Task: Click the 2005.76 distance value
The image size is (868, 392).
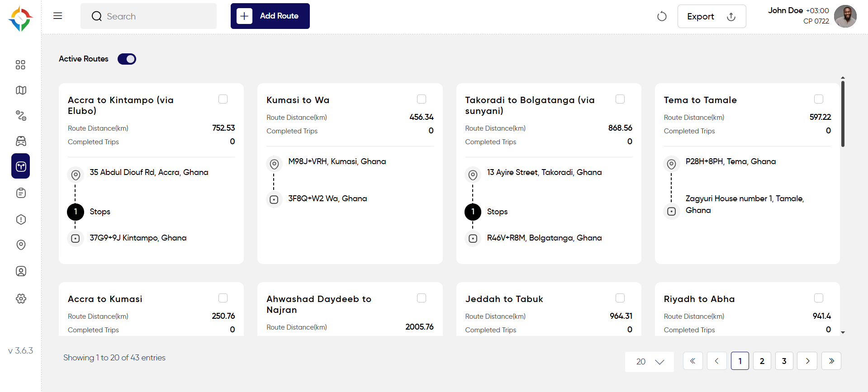Action: 419,327
